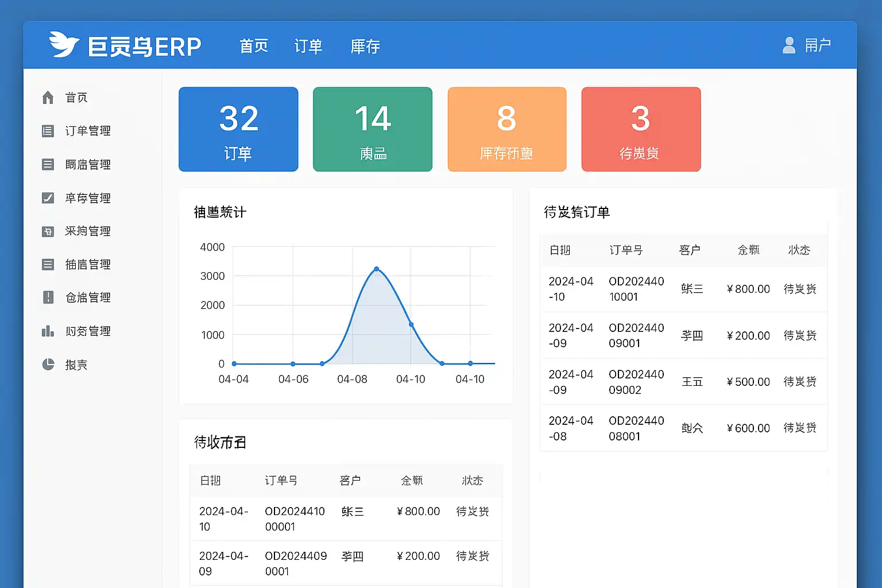
Task: Click the pie chart icon for 报表
Action: 48,365
